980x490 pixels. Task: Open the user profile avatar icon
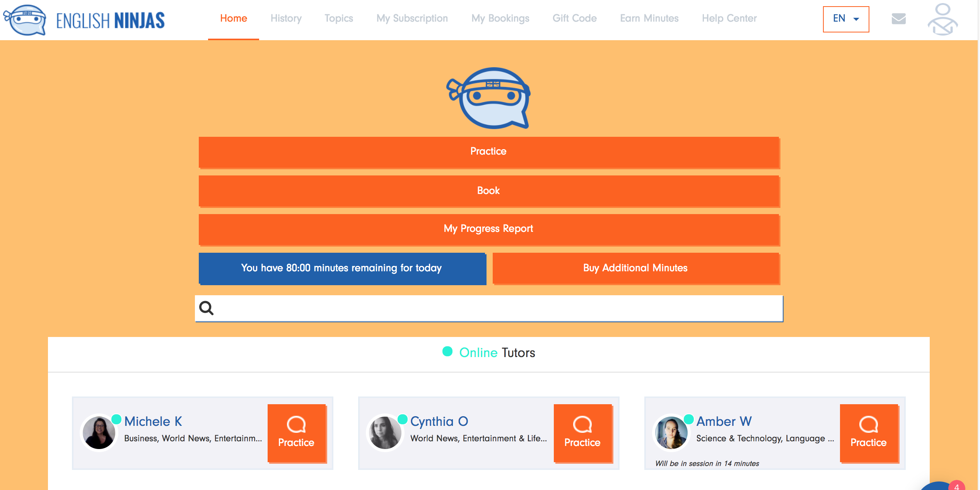tap(942, 19)
